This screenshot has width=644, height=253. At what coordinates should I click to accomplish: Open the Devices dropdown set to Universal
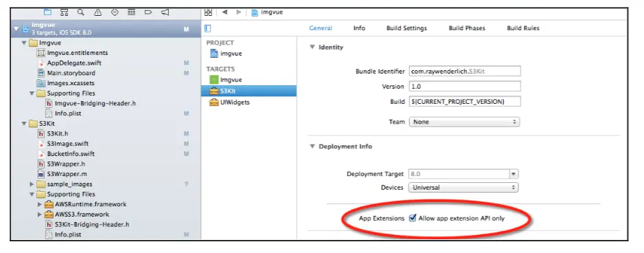(463, 188)
